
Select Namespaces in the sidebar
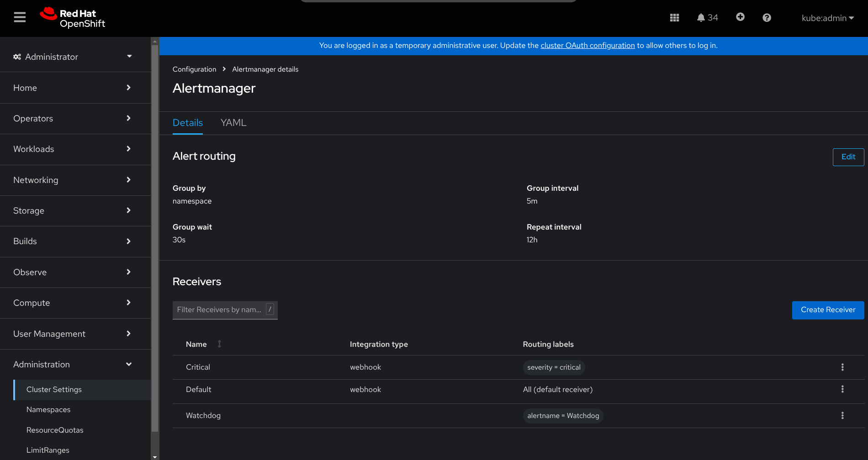(48, 409)
